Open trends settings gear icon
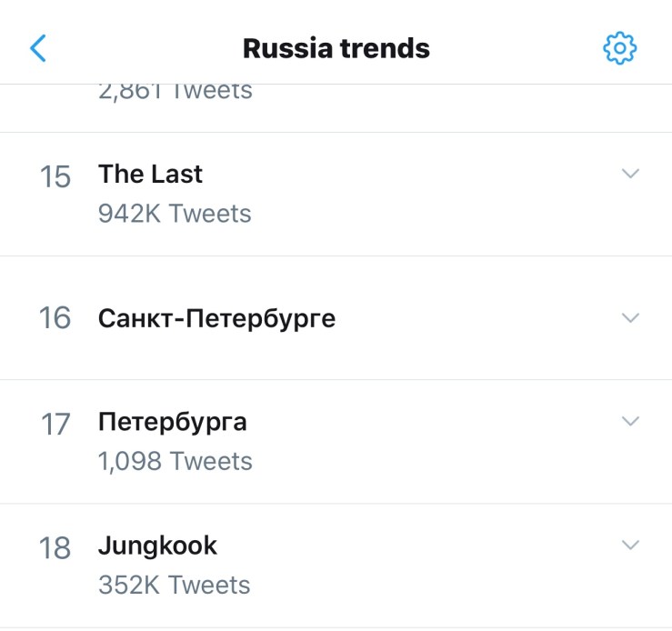 coord(620,48)
